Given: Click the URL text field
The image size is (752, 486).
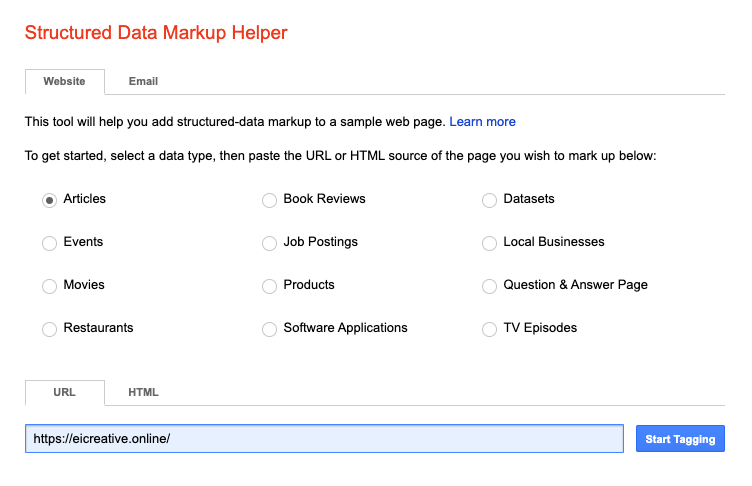Looking at the screenshot, I should point(325,439).
